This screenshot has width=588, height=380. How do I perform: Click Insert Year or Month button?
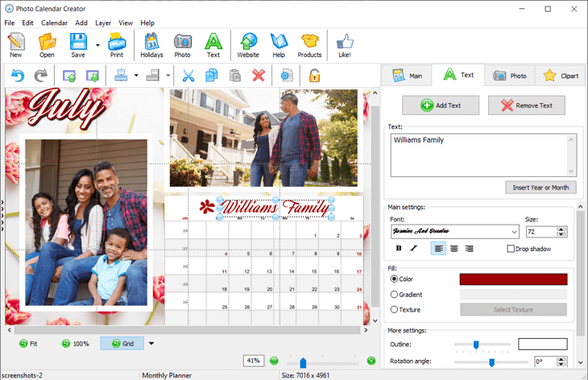point(540,188)
